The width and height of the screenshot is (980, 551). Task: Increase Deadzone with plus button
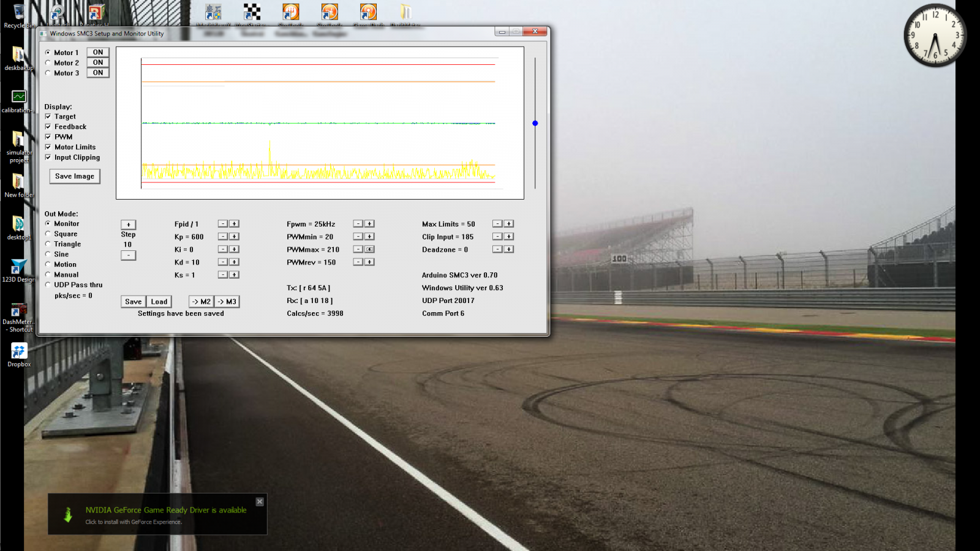(508, 249)
